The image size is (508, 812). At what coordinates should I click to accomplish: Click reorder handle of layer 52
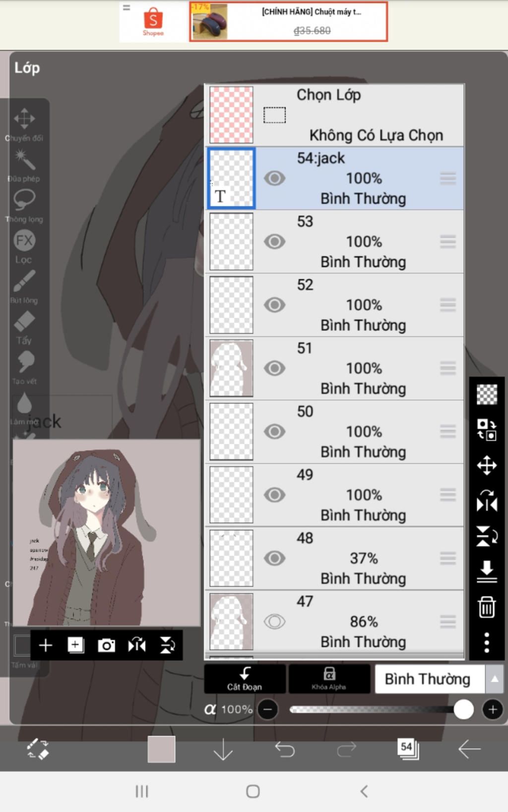(447, 305)
